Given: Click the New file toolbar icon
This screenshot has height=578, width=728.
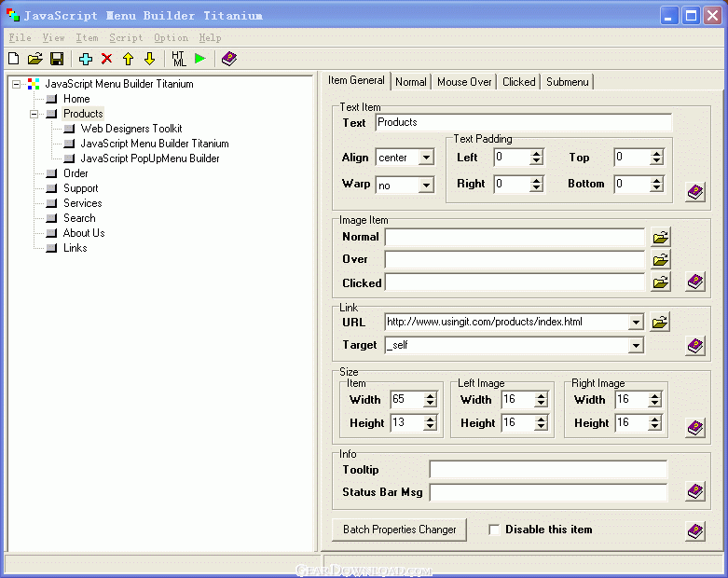Looking at the screenshot, I should [14, 59].
